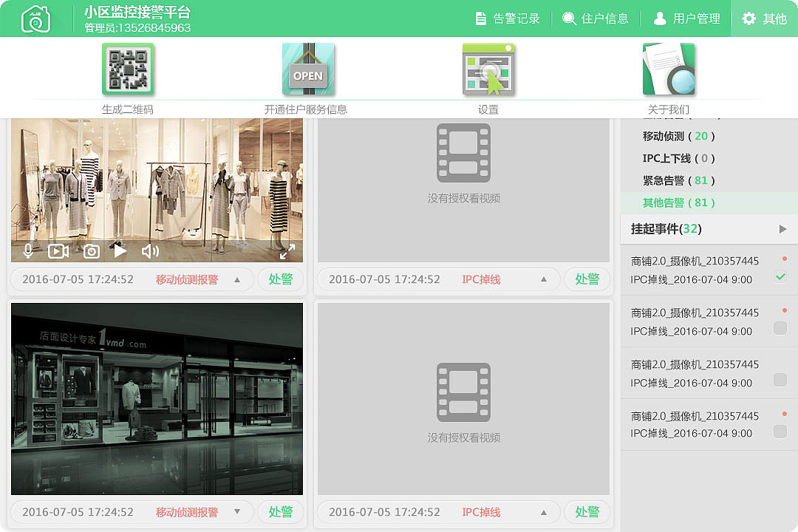This screenshot has height=532, width=798.
Task: Click the 移动侦测报警 label under the mannequin video
Action: 187,279
